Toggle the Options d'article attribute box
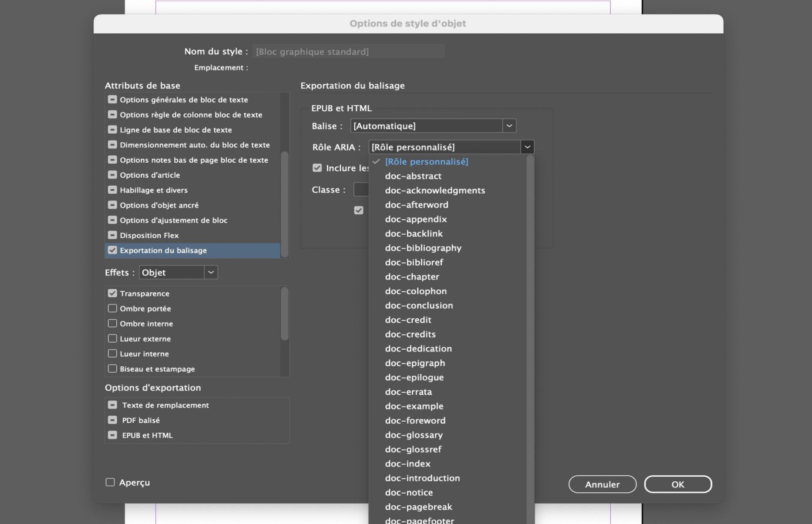The height and width of the screenshot is (524, 812). (112, 175)
